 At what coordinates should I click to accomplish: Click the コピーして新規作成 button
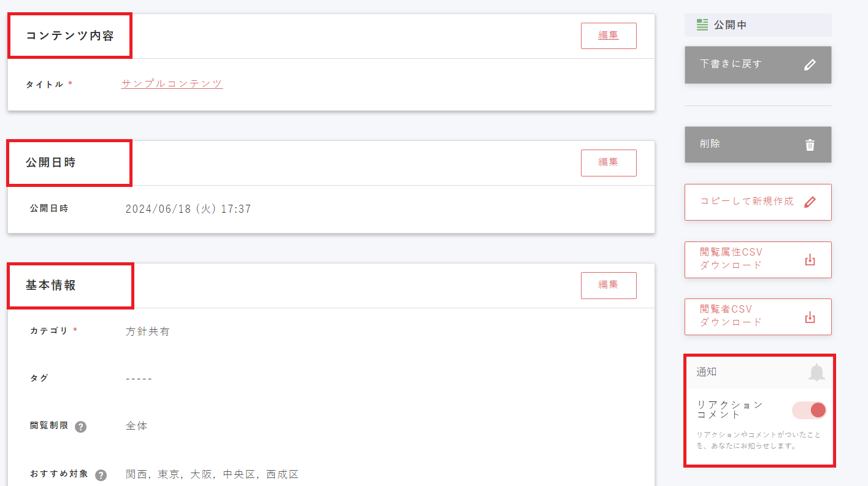click(758, 202)
